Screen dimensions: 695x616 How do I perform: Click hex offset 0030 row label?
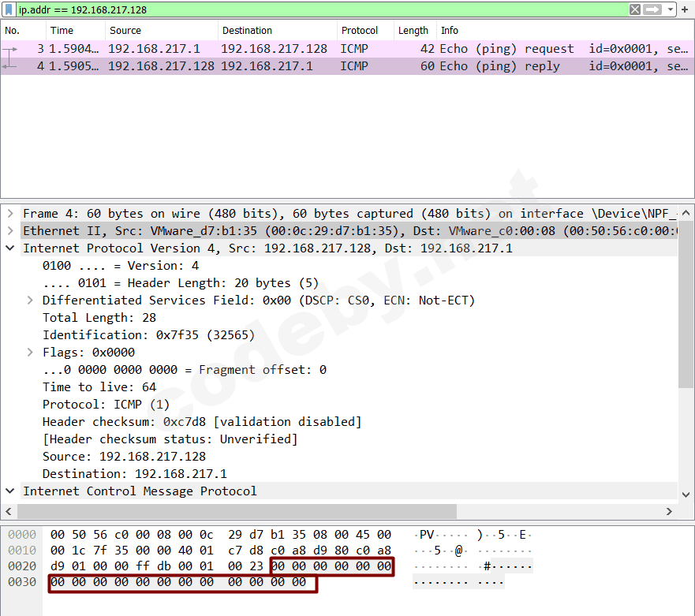[x=22, y=582]
